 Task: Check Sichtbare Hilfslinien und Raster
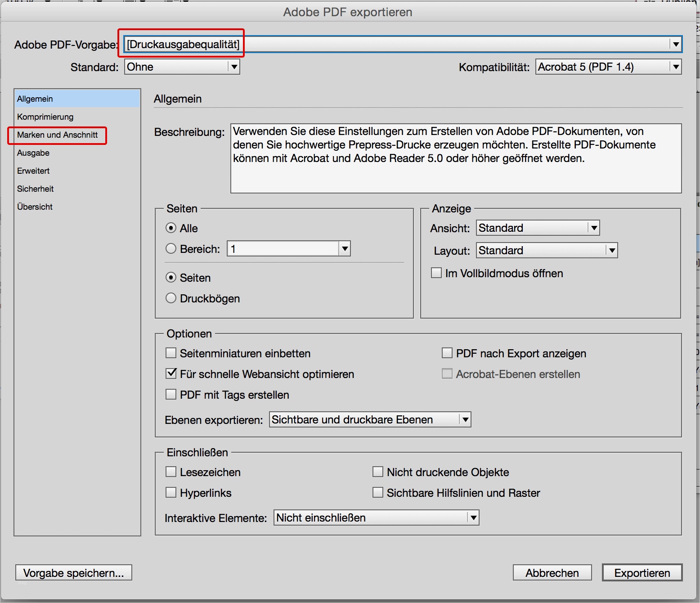tap(377, 492)
